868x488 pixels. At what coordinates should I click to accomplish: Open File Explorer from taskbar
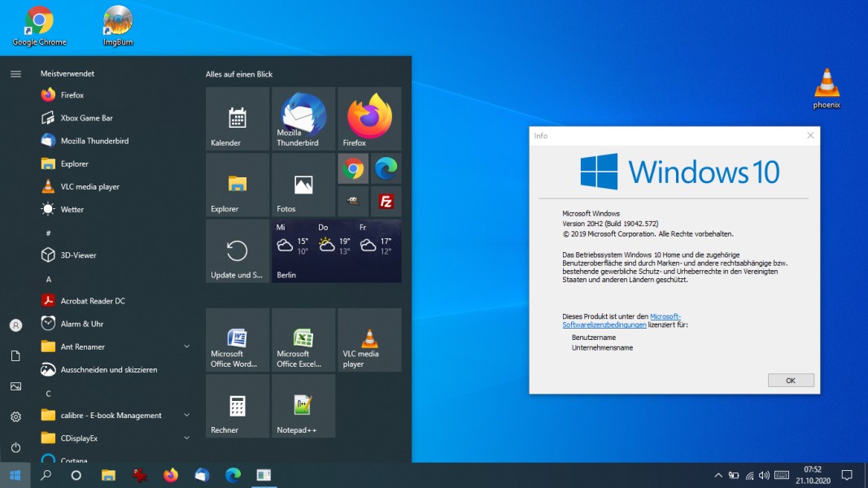(108, 475)
